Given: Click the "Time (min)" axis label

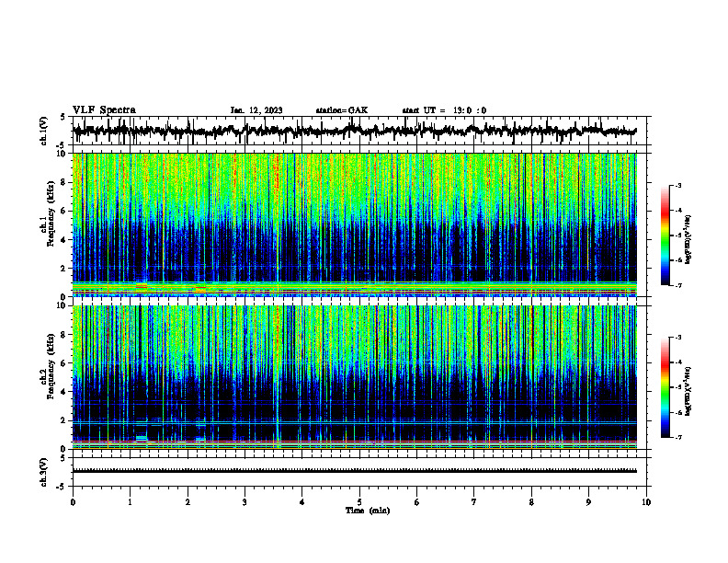Looking at the screenshot, I should [x=368, y=511].
